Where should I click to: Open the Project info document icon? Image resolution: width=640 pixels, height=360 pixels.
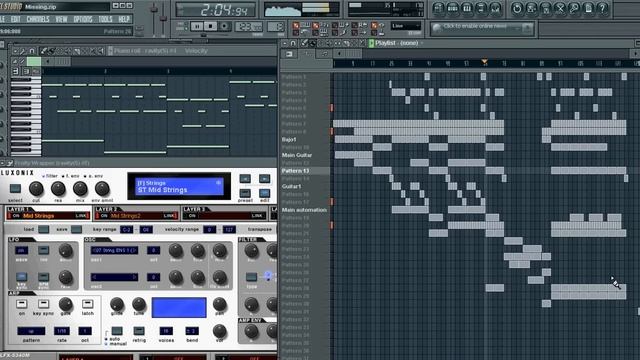pos(588,8)
